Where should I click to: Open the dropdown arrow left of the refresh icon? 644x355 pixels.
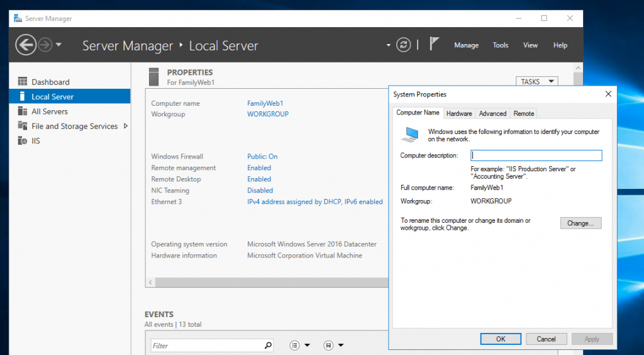[388, 45]
